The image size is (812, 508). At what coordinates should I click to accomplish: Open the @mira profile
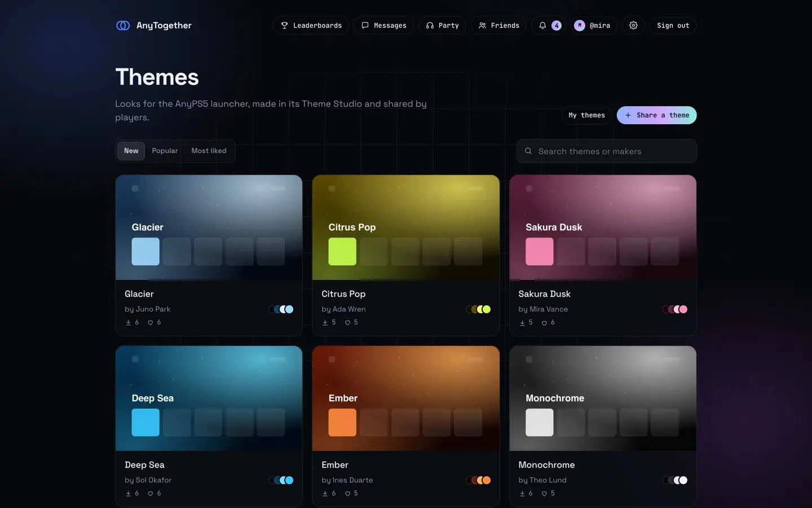coord(592,25)
